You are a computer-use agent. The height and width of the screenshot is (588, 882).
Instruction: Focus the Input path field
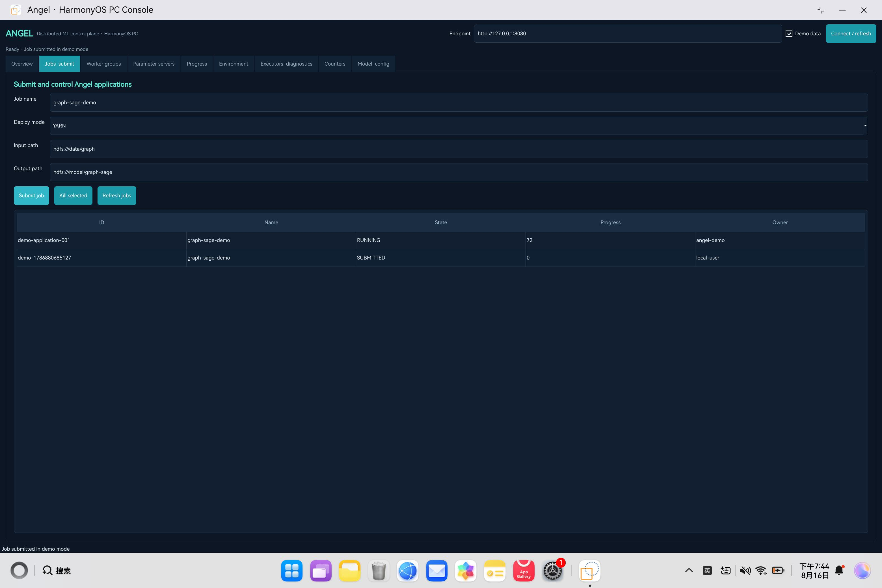(x=459, y=149)
